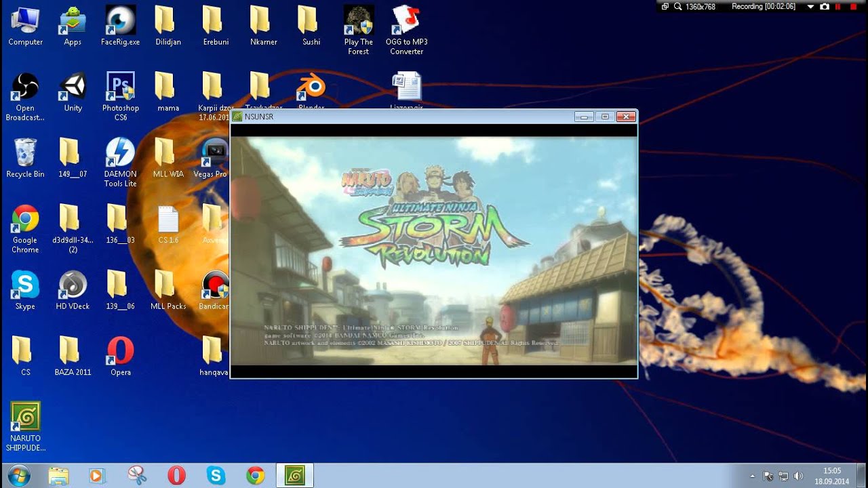Viewport: 868px width, 488px height.
Task: Open the CS folder
Action: click(x=25, y=357)
